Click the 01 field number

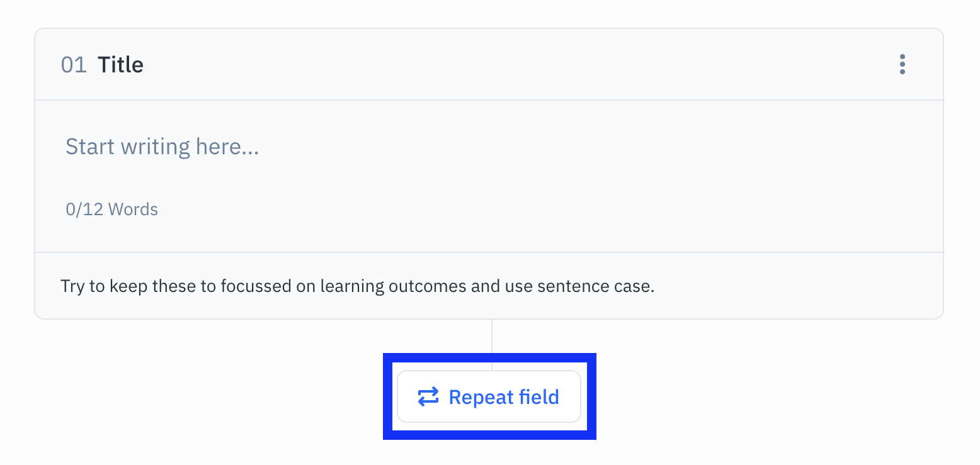coord(74,65)
